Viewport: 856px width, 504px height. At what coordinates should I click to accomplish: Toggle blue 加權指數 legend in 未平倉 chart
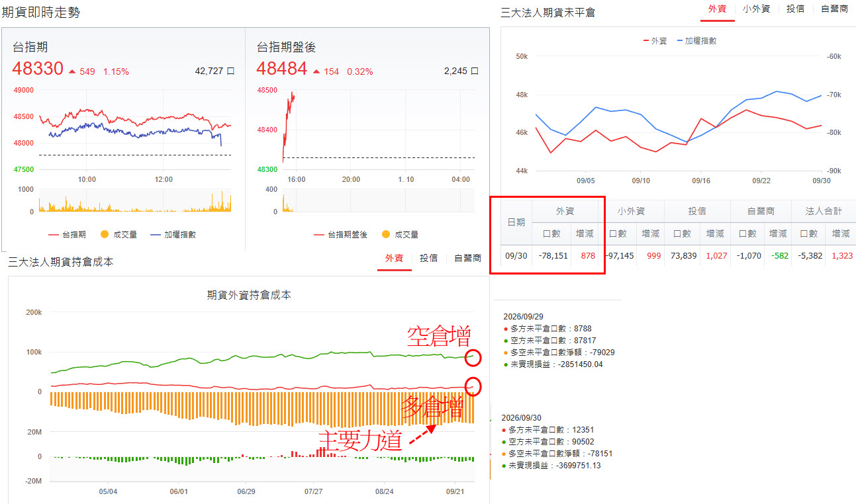point(696,40)
